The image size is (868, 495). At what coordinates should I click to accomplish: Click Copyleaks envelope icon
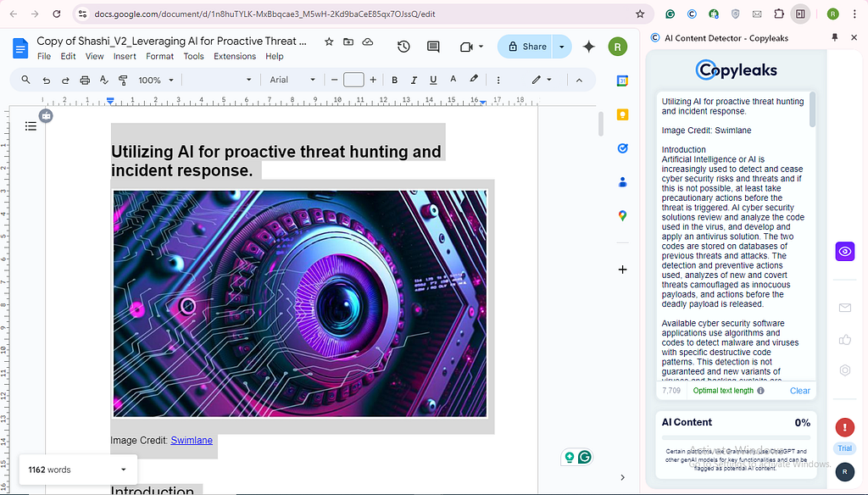click(x=845, y=308)
